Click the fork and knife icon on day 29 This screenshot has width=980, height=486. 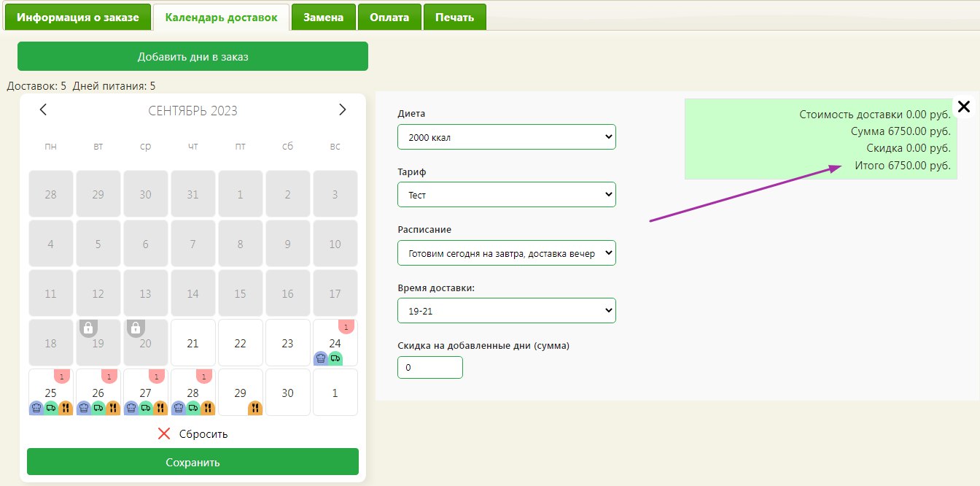tap(255, 408)
